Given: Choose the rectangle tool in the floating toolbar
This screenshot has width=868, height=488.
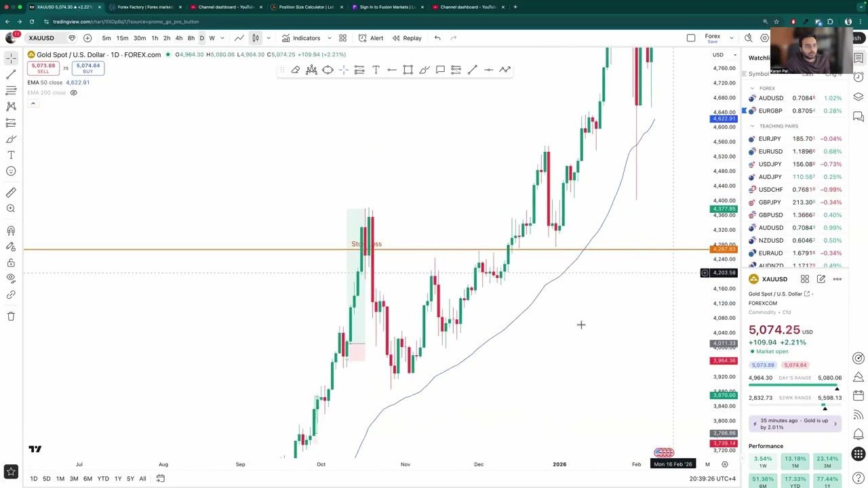Looking at the screenshot, I should (408, 70).
